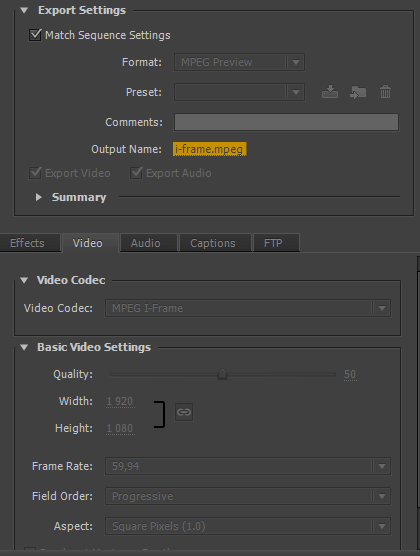The width and height of the screenshot is (420, 556).
Task: Toggle the width-height link icon
Action: [x=184, y=412]
